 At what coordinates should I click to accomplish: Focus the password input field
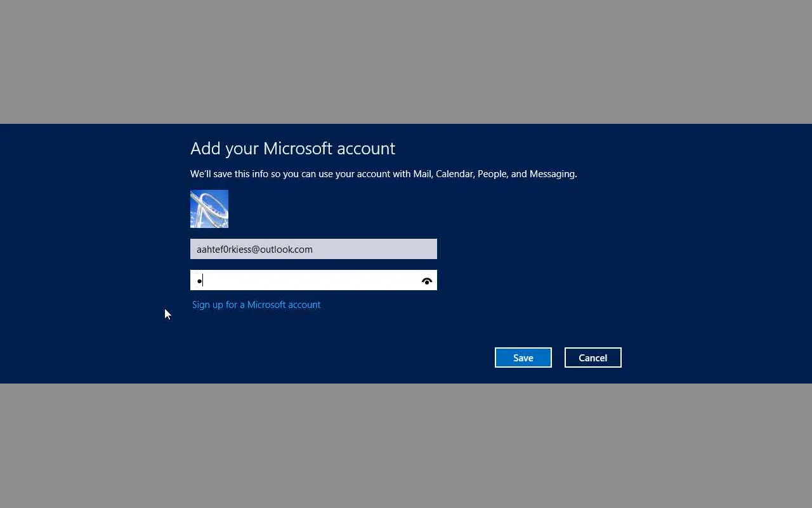tap(313, 280)
